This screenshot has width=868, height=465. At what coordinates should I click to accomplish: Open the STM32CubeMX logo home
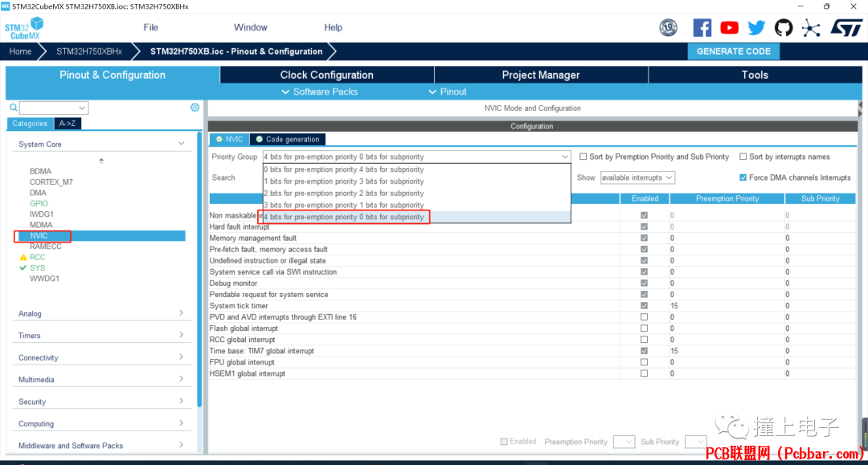point(24,27)
